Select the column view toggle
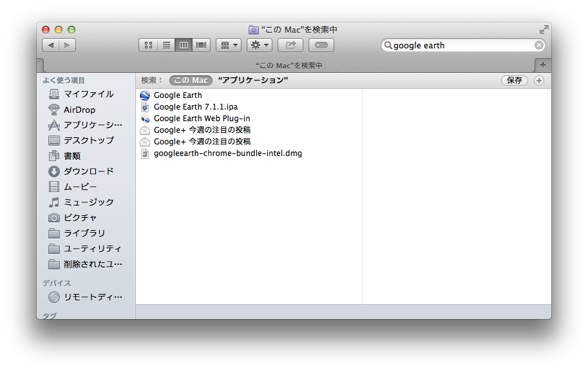The image size is (588, 370). tap(184, 45)
